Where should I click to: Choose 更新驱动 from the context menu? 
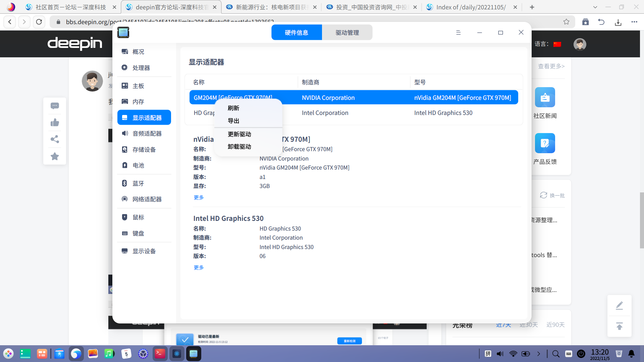pos(239,134)
